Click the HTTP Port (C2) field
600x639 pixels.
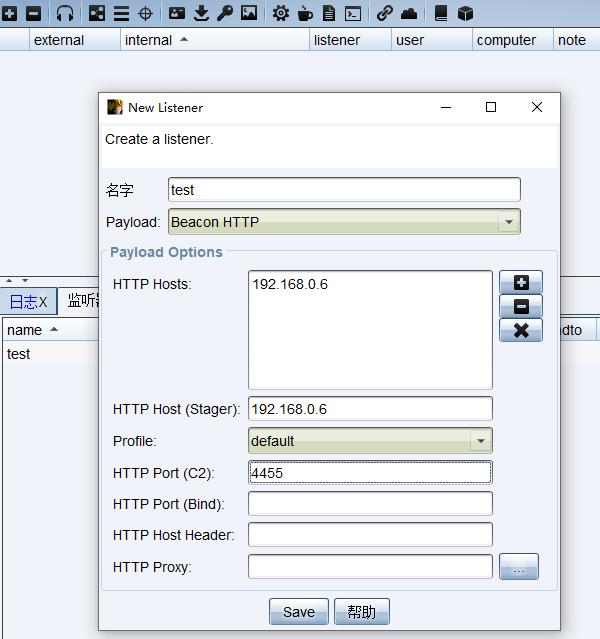(x=370, y=472)
